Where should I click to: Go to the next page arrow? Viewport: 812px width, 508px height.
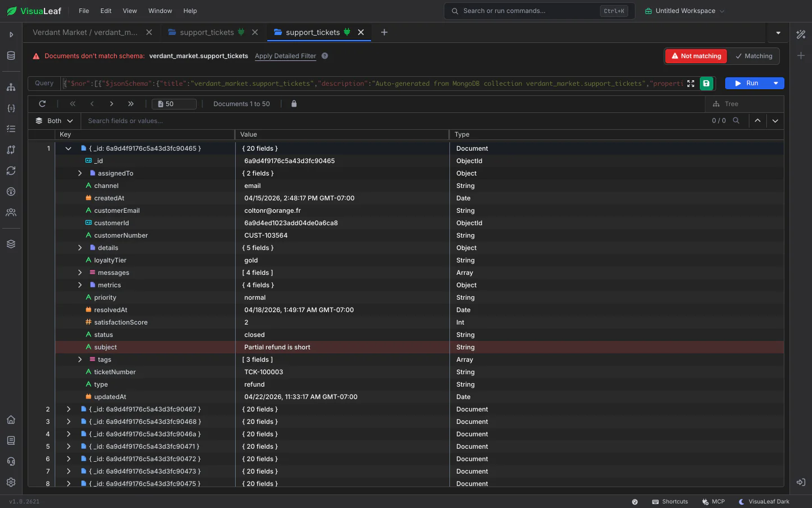click(112, 104)
